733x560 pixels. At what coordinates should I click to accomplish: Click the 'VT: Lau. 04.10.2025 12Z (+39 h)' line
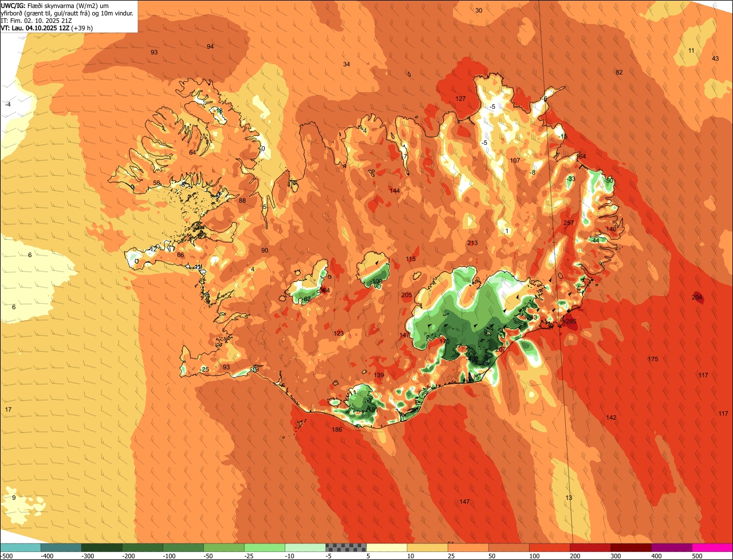[47, 28]
